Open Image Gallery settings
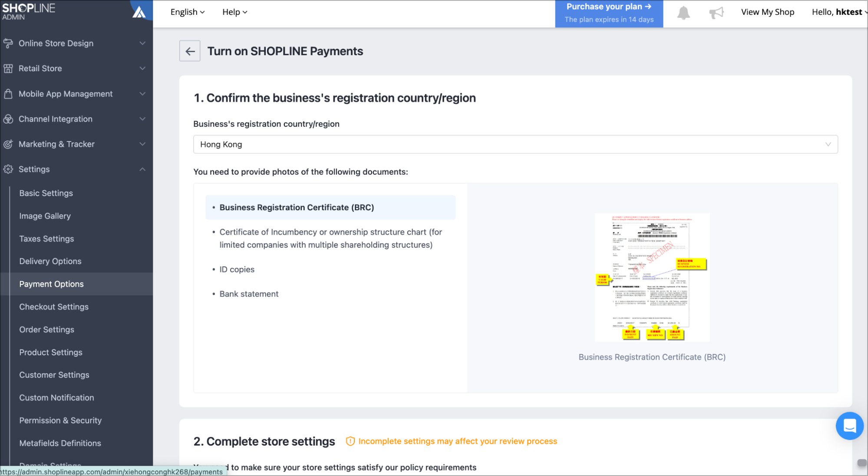Screen dimensions: 868x476 pos(45,216)
